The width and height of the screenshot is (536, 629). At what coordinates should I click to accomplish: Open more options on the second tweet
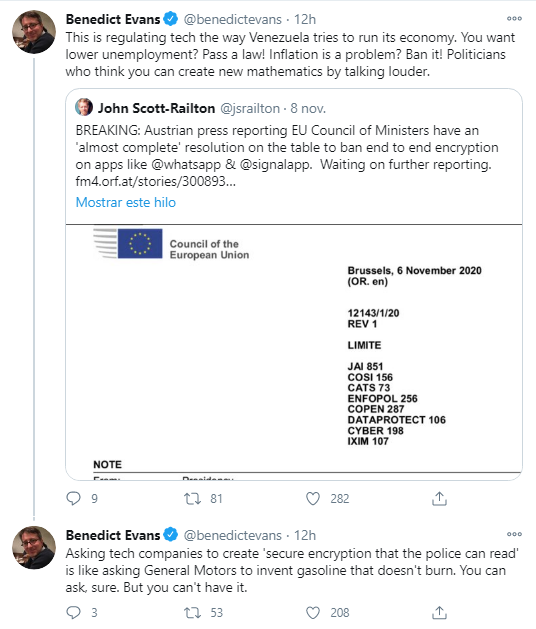[514, 534]
